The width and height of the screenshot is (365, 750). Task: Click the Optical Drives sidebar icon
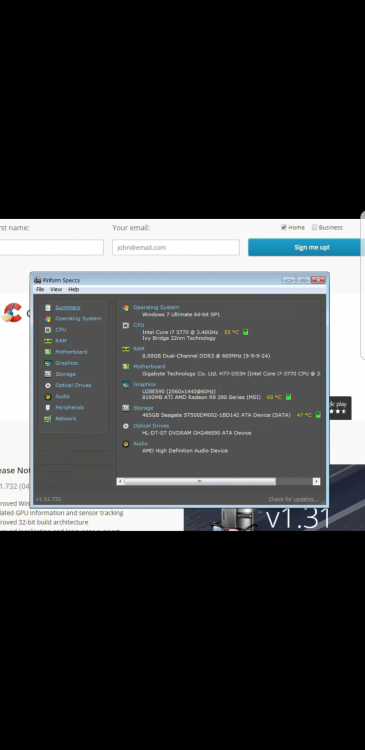point(47,386)
